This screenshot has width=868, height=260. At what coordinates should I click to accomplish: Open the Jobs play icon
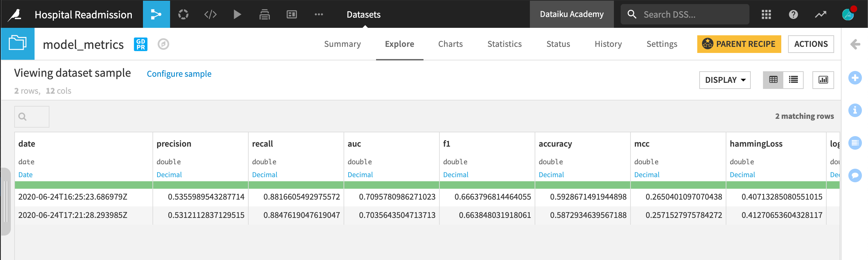[x=237, y=14]
